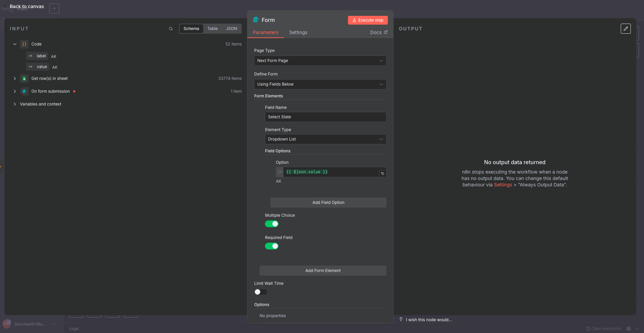644x333 pixels.
Task: Turn off the Required Field toggle
Action: pos(272,246)
